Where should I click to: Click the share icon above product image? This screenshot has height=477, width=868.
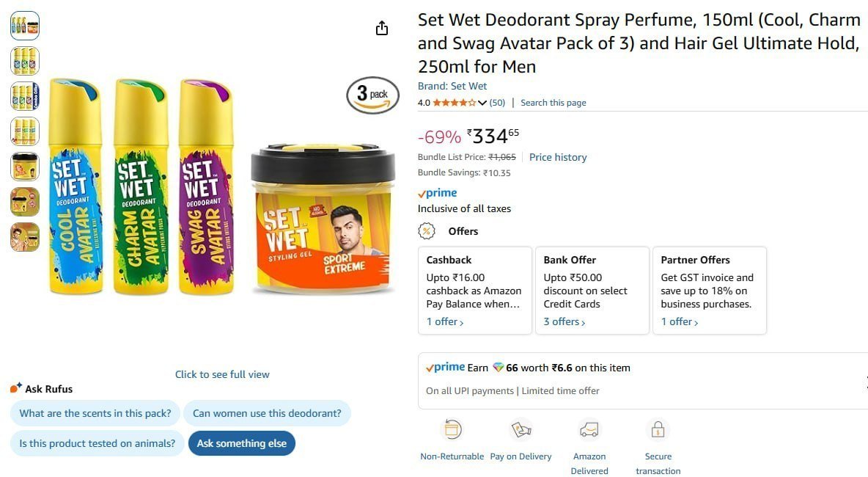381,28
